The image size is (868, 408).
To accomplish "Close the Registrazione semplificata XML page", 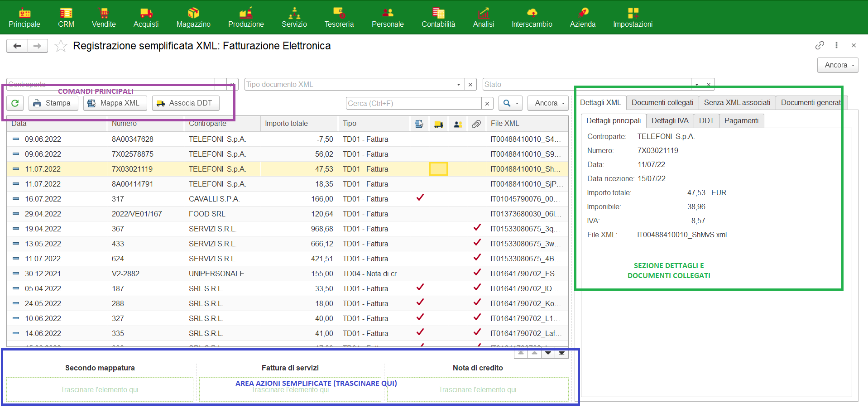I will (854, 45).
